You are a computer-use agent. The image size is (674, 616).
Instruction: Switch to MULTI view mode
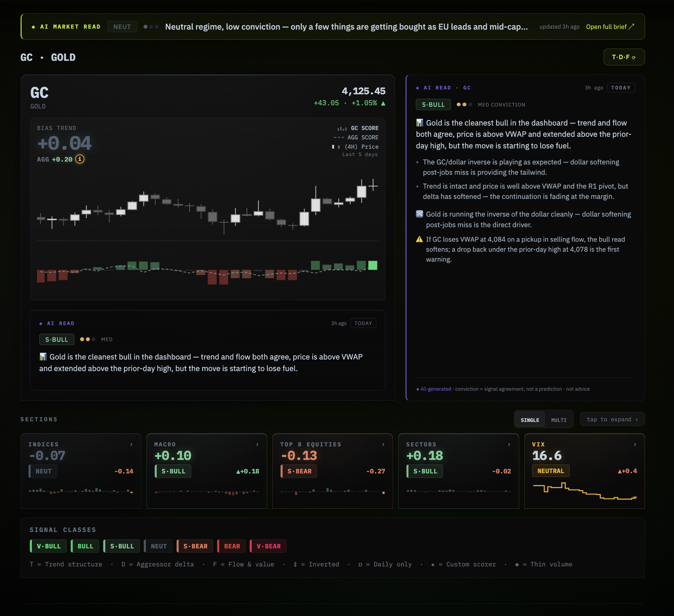(x=559, y=420)
